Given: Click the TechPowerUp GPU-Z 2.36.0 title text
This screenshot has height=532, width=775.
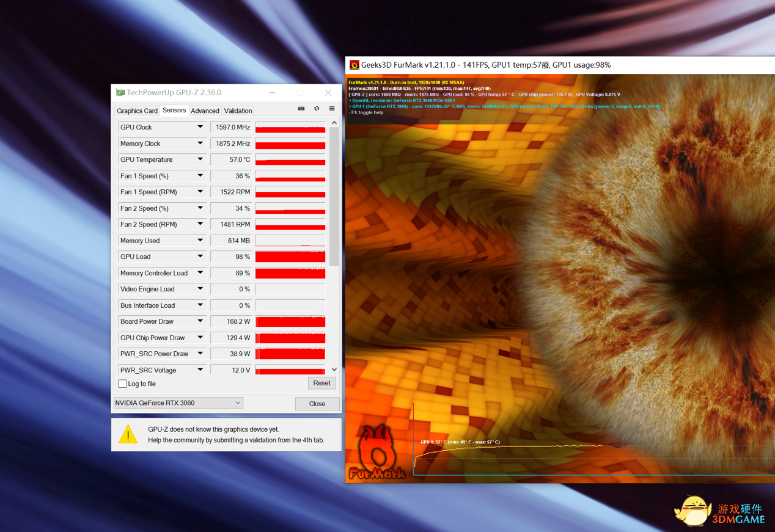Looking at the screenshot, I should click(x=174, y=93).
